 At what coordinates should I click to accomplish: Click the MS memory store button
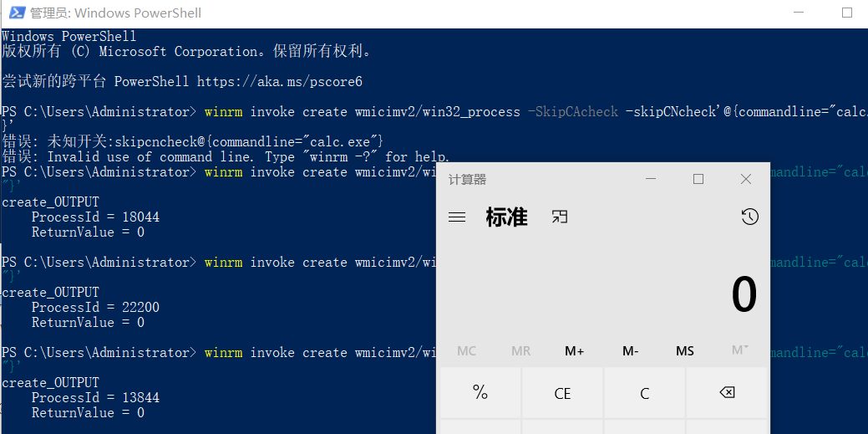pyautogui.click(x=685, y=351)
